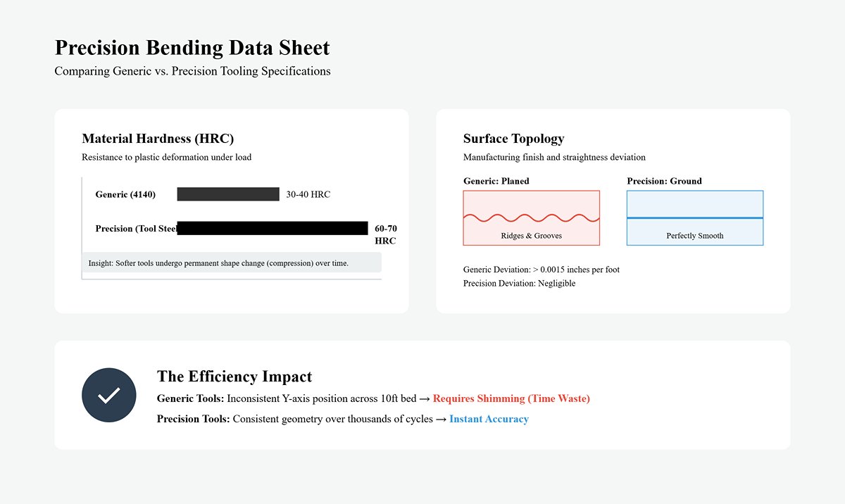Select the Precision tool steel hardness bar

coord(273,228)
